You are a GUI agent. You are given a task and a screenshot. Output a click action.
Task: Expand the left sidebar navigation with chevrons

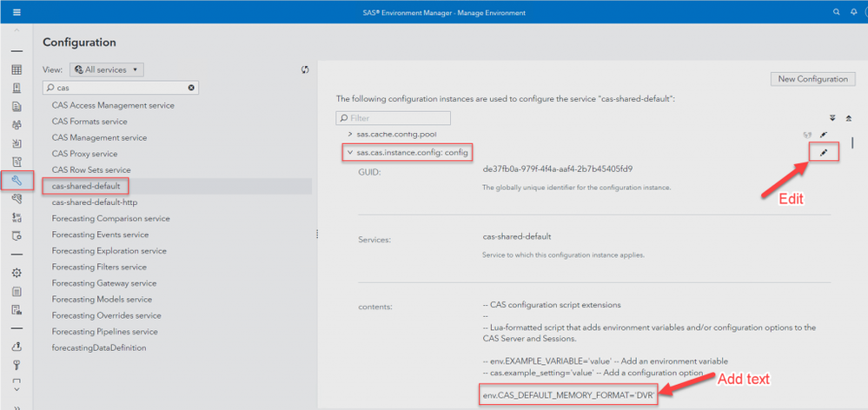[x=17, y=404]
